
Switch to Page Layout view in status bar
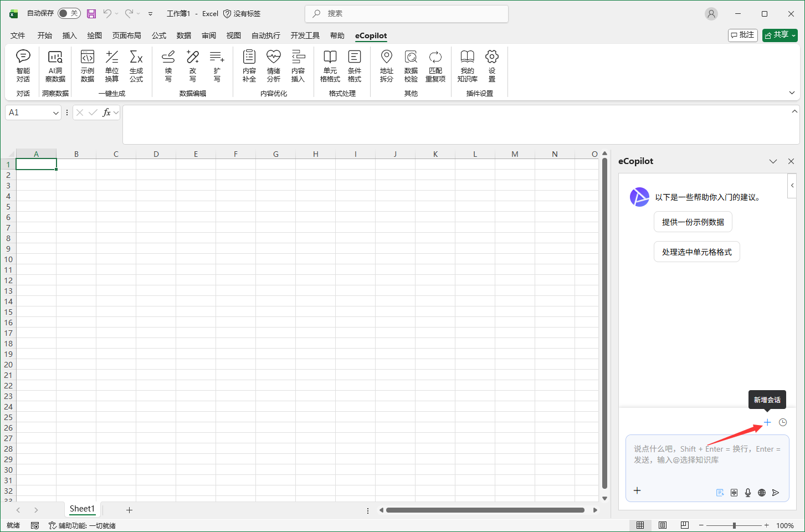[x=663, y=525]
